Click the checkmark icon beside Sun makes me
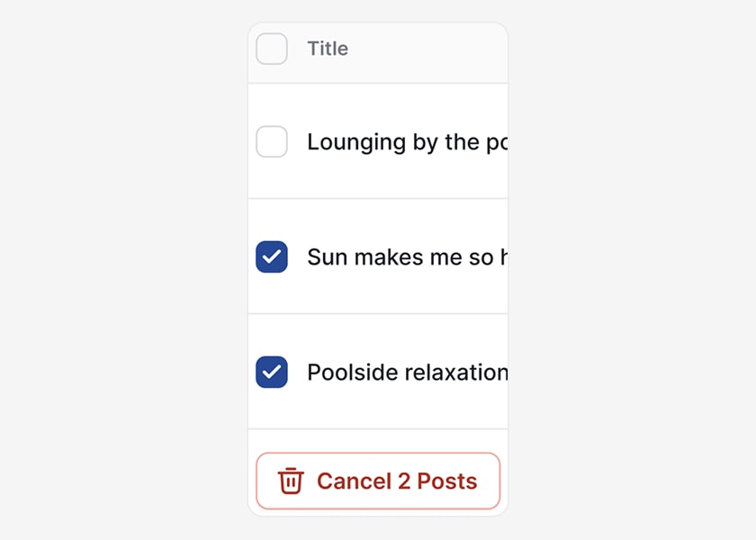 [272, 257]
